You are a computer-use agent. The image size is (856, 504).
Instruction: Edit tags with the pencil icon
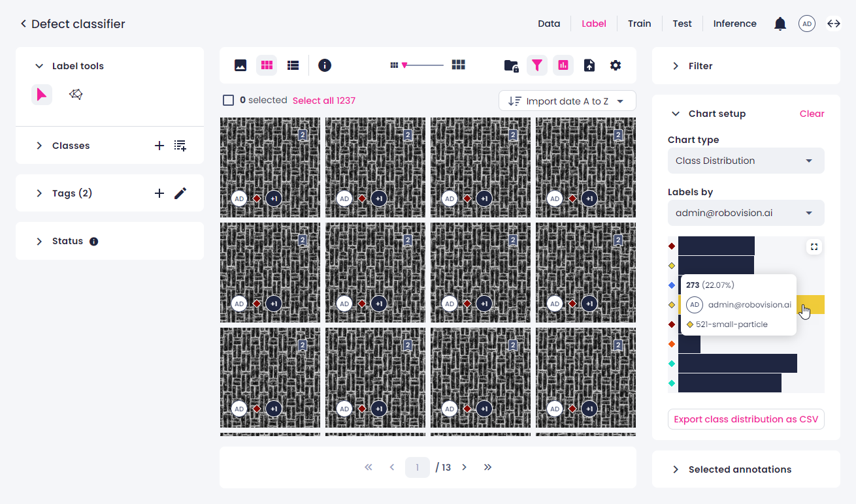coord(180,193)
